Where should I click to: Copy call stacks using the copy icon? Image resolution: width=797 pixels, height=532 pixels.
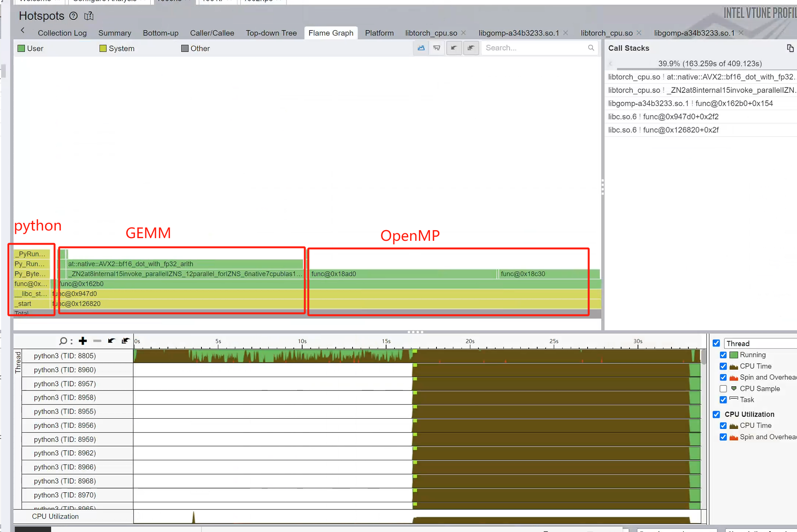coord(790,48)
